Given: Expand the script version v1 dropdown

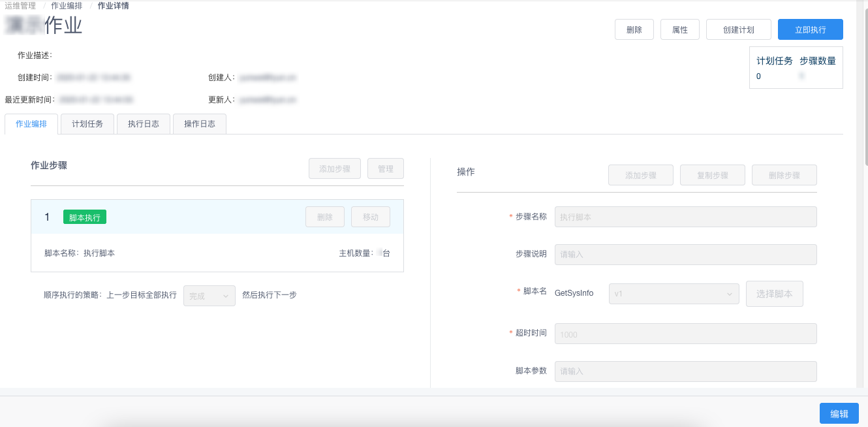Looking at the screenshot, I should (x=673, y=294).
